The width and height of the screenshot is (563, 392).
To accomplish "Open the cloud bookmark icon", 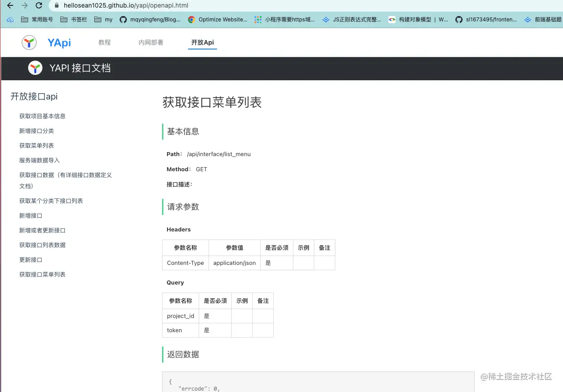I will [x=10, y=20].
